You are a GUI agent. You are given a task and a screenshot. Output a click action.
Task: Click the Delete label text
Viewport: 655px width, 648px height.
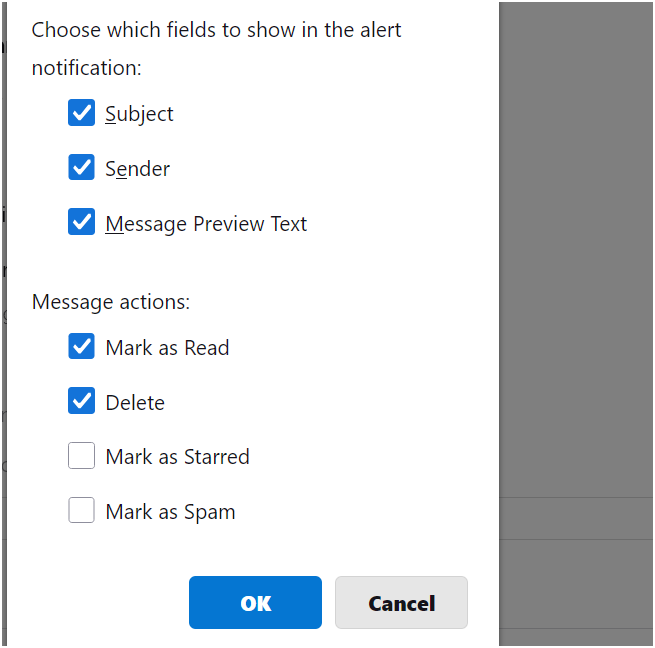point(135,403)
